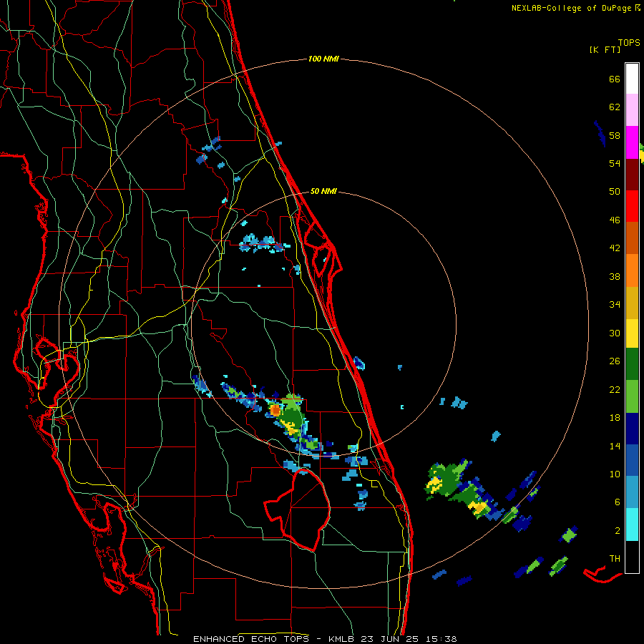Select the maroon swatch in the color scale
Image resolution: width=644 pixels, height=644 pixels.
632,175
